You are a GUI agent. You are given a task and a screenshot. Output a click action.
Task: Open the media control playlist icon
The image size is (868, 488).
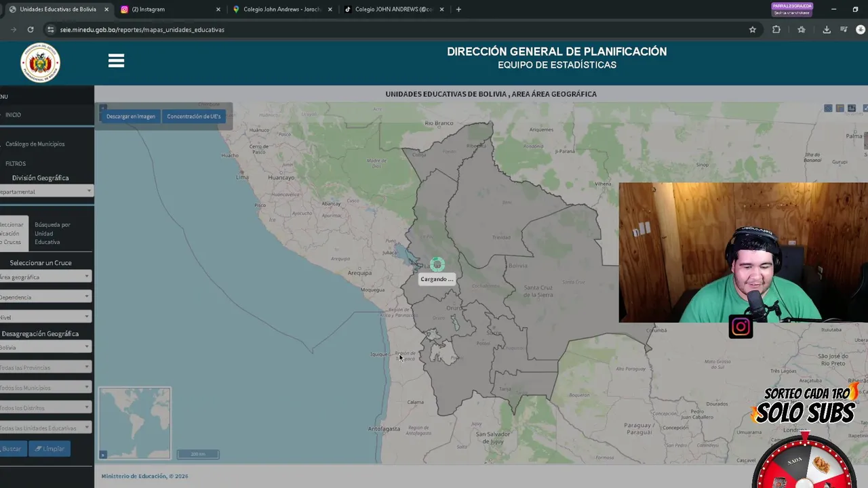coord(844,30)
